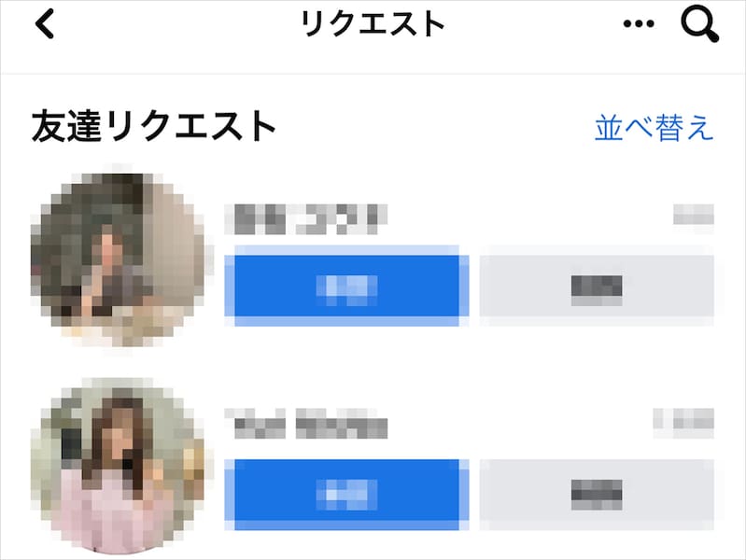Remove the second friend request with gray button

pos(597,495)
